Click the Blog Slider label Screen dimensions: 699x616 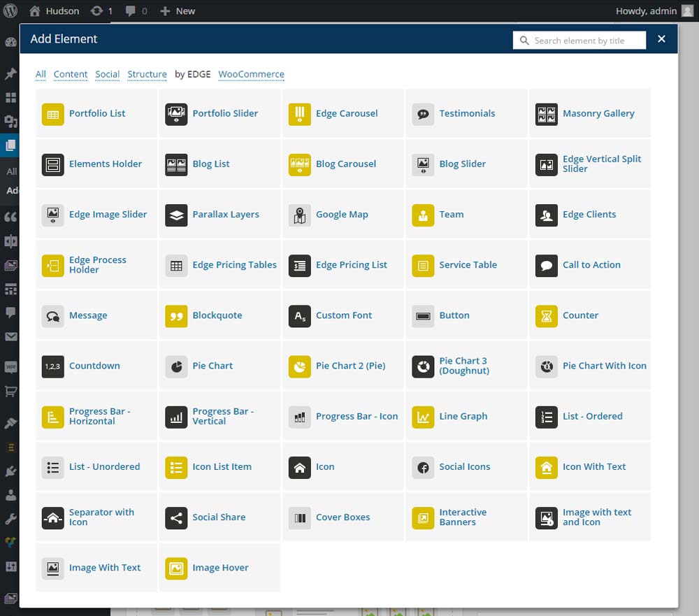coord(462,164)
